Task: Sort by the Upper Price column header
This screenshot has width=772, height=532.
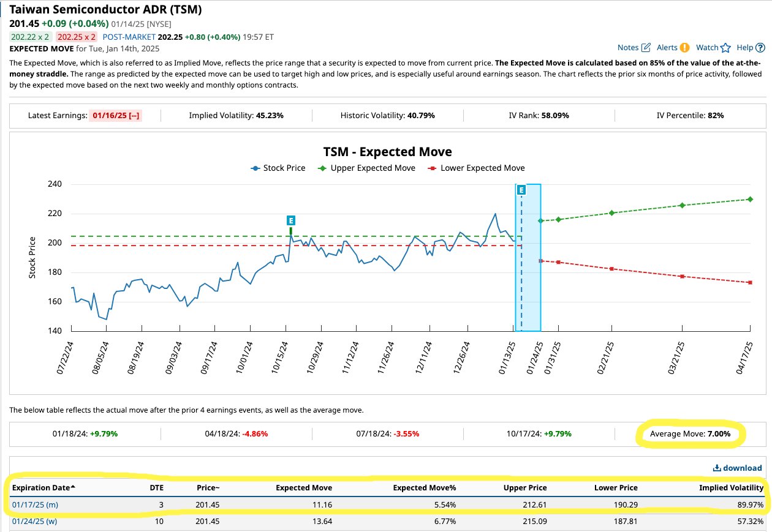Action: (x=525, y=488)
